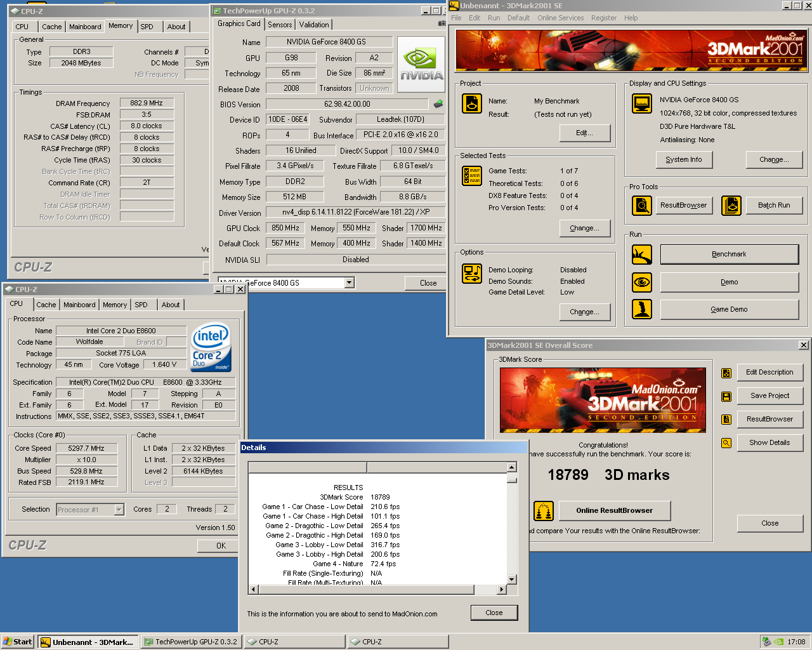
Task: Click the Save Project button
Action: click(x=769, y=396)
